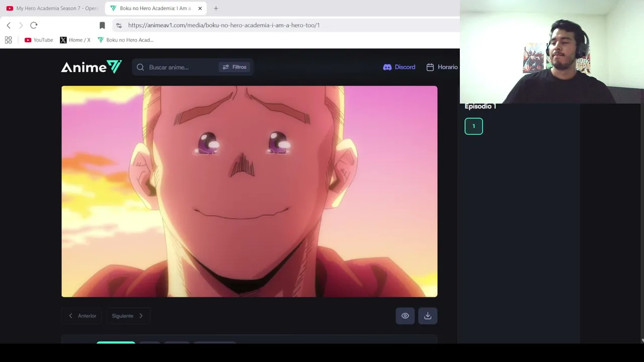Focus the animeav1.com address bar

pos(287,25)
